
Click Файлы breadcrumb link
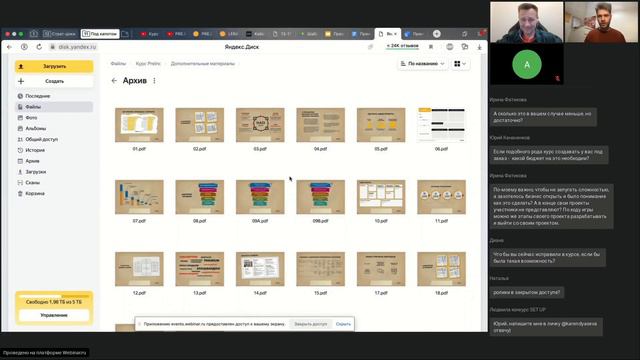(118, 64)
